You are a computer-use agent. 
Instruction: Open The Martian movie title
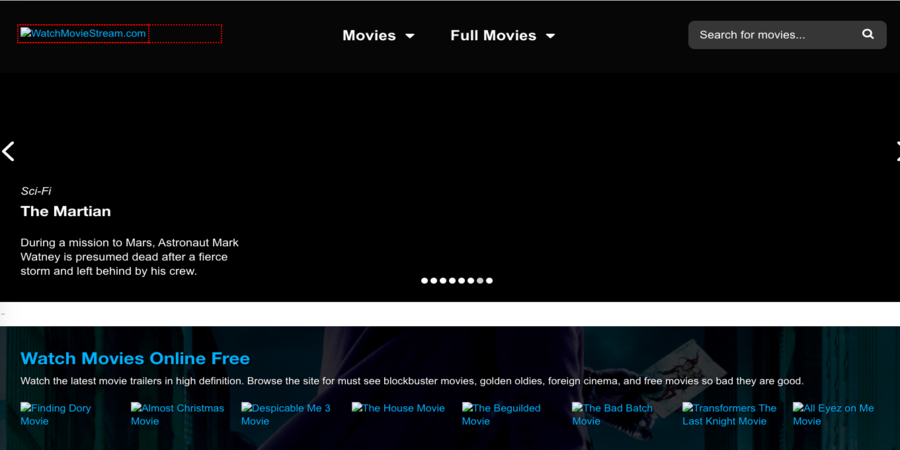[66, 211]
